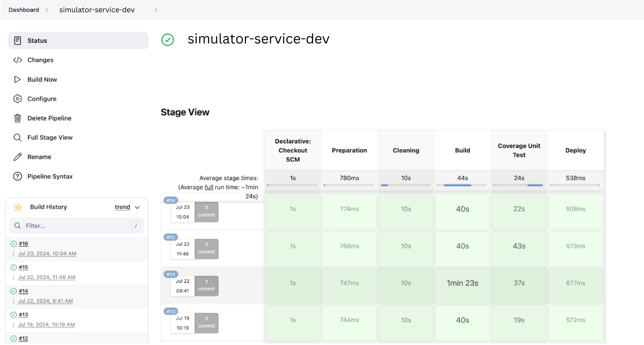The image size is (644, 345).
Task: Expand the trend dropdown chevron
Action: pos(137,207)
